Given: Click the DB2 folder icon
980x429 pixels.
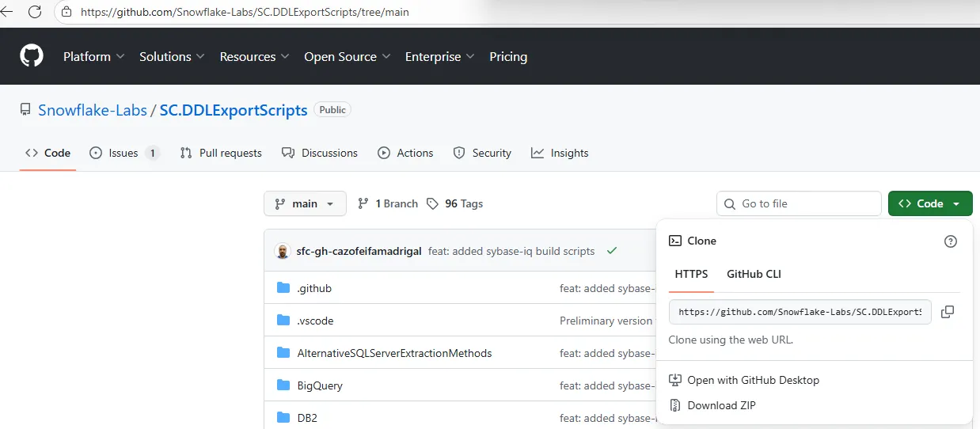Looking at the screenshot, I should pos(283,418).
